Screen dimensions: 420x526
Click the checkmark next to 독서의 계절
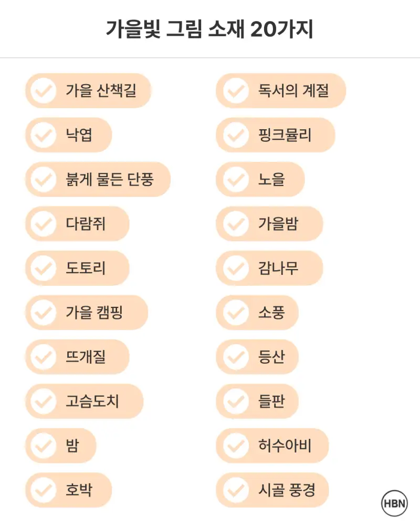[236, 91]
